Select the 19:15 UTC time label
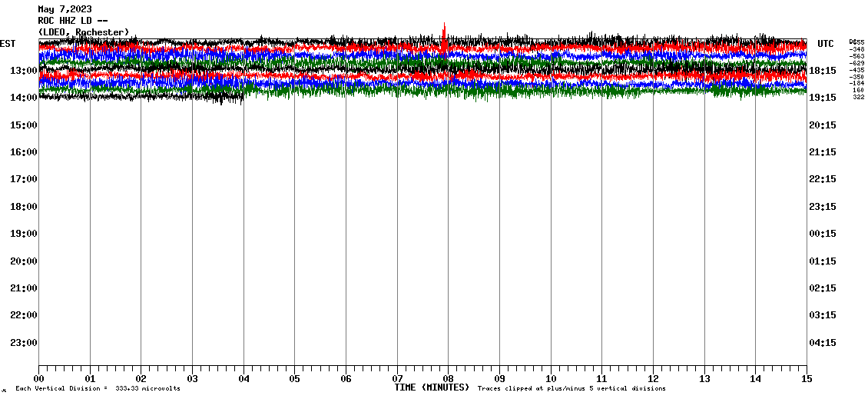Image resolution: width=868 pixels, height=399 pixels. pyautogui.click(x=822, y=98)
